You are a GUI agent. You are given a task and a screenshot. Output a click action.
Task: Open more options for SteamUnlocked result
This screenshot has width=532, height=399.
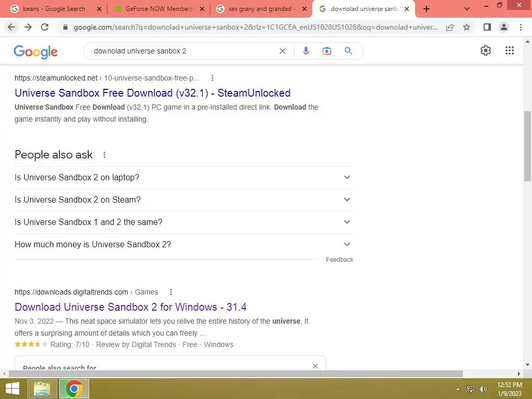pyautogui.click(x=212, y=78)
